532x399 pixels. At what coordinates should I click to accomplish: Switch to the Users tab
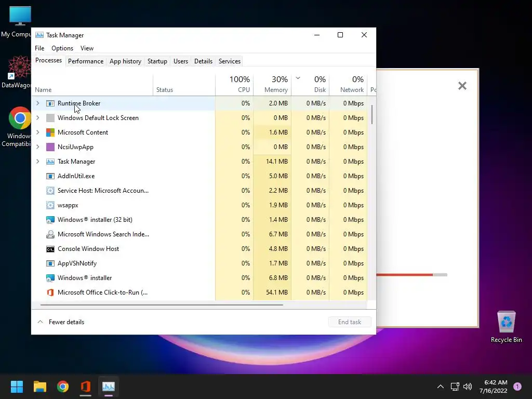click(x=180, y=61)
